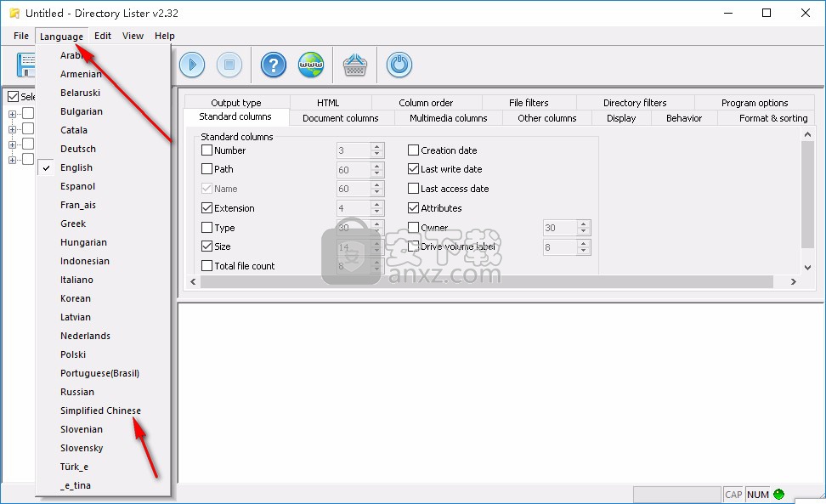Expand the second drive tree node

pos(12,129)
